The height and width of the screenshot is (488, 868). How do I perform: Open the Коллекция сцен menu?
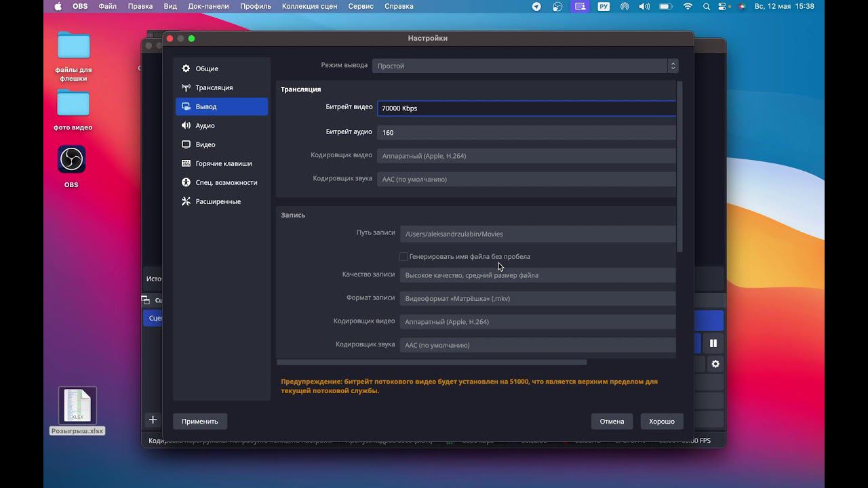(309, 6)
